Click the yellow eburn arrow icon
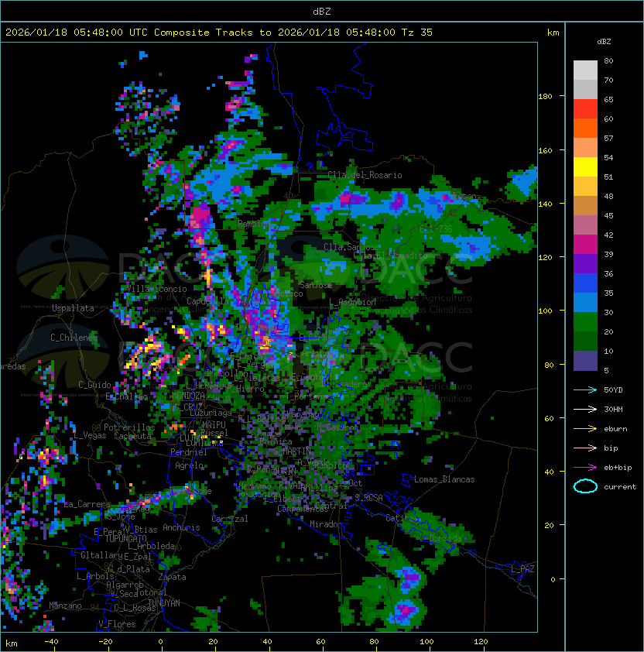Viewport: 644px width, 652px height. (585, 429)
